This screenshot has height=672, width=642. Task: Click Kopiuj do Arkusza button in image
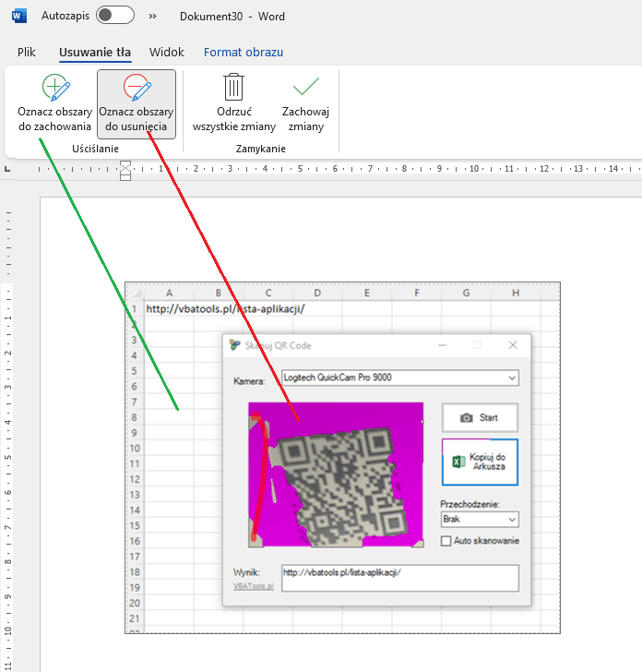480,462
